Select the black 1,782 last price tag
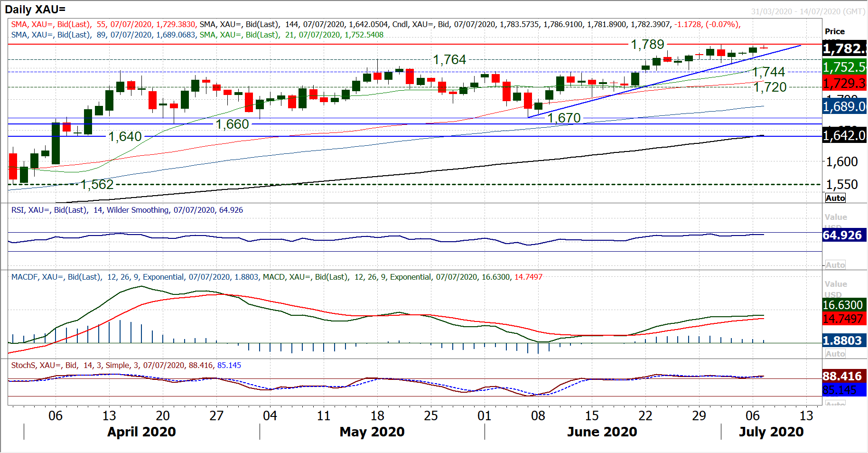Screen dimensions: 868x453 [845, 48]
